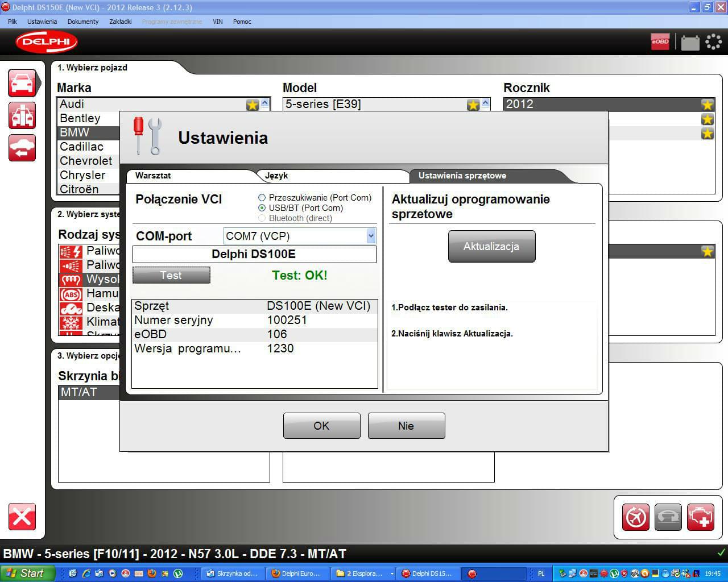Click the favorite star next to Audi
728x582 pixels.
[x=253, y=105]
